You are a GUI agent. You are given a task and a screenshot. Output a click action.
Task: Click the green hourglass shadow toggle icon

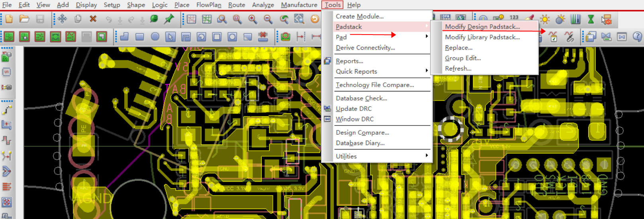(x=591, y=19)
